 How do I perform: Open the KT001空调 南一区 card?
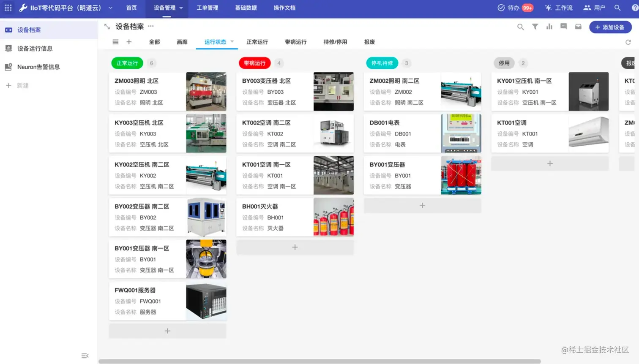[x=295, y=175]
